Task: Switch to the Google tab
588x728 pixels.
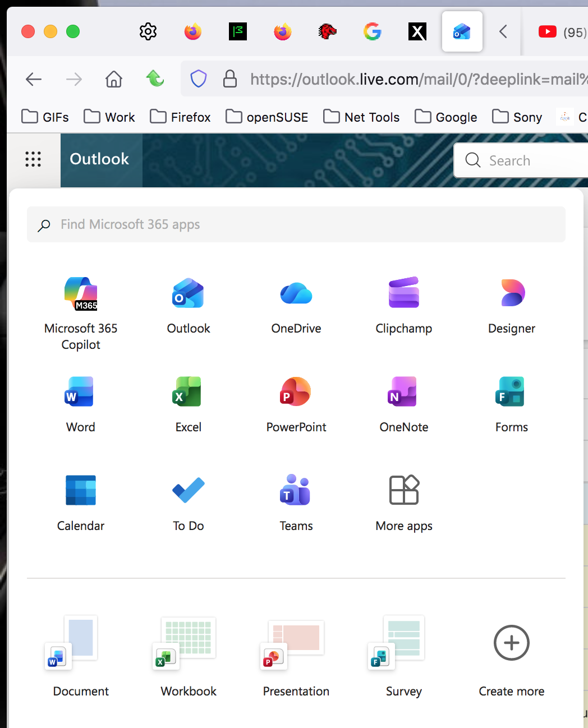Action: (373, 31)
